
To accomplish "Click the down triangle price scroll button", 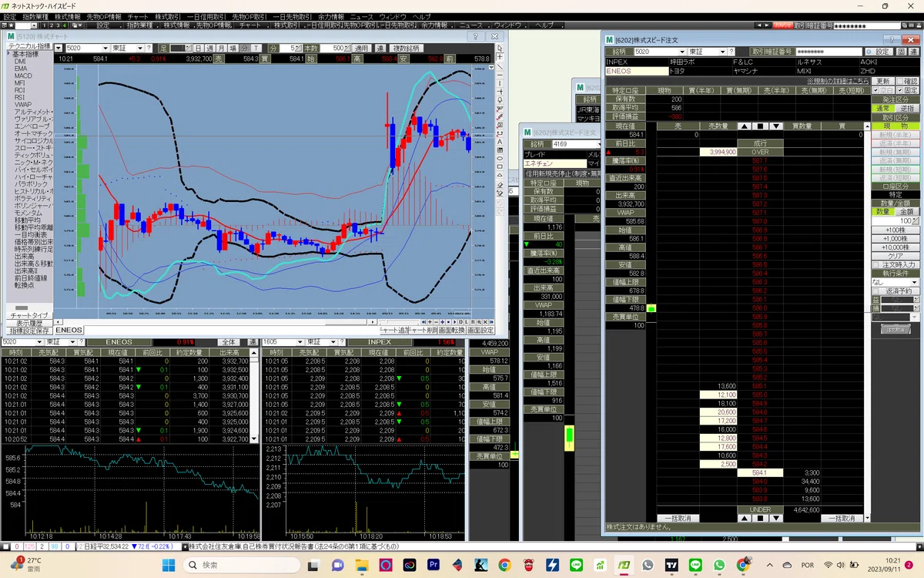I will [776, 126].
